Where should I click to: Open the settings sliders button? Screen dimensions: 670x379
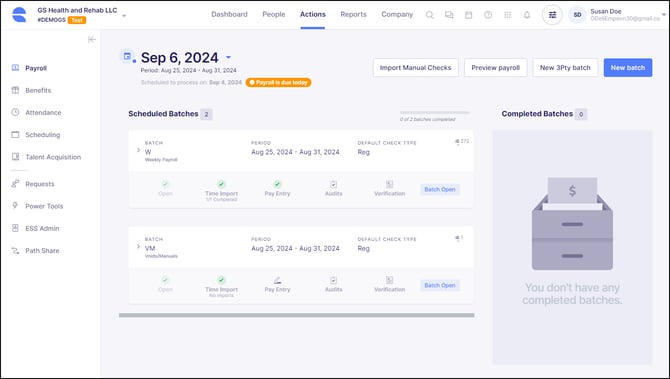coord(552,15)
